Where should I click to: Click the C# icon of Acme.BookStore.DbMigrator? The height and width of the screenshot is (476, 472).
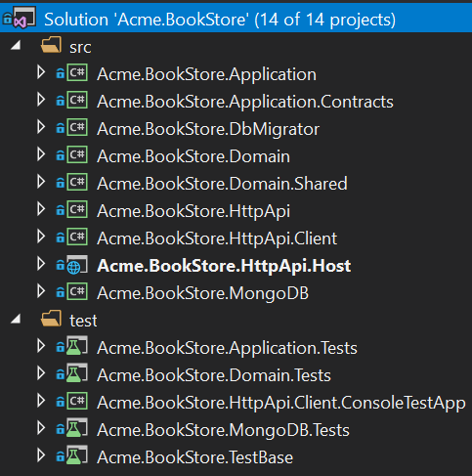point(77,127)
